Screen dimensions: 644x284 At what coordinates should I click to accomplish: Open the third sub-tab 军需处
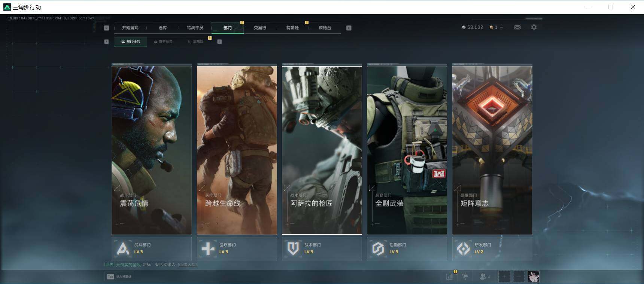tap(195, 42)
